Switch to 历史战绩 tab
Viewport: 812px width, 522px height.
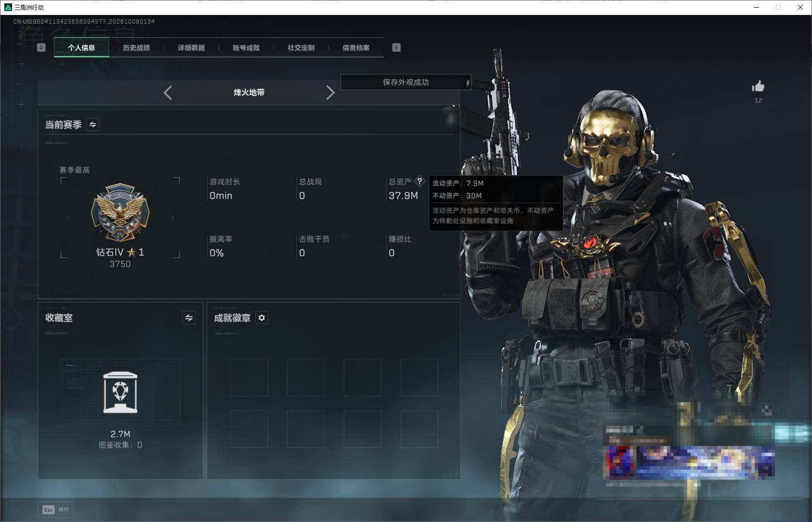[136, 48]
